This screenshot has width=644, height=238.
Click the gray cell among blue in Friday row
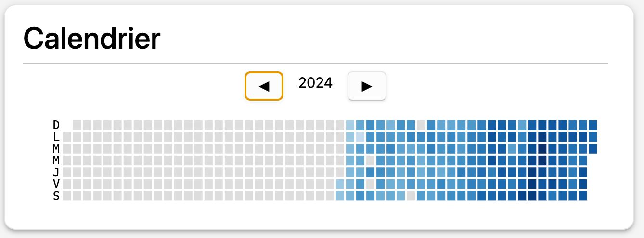pos(370,184)
